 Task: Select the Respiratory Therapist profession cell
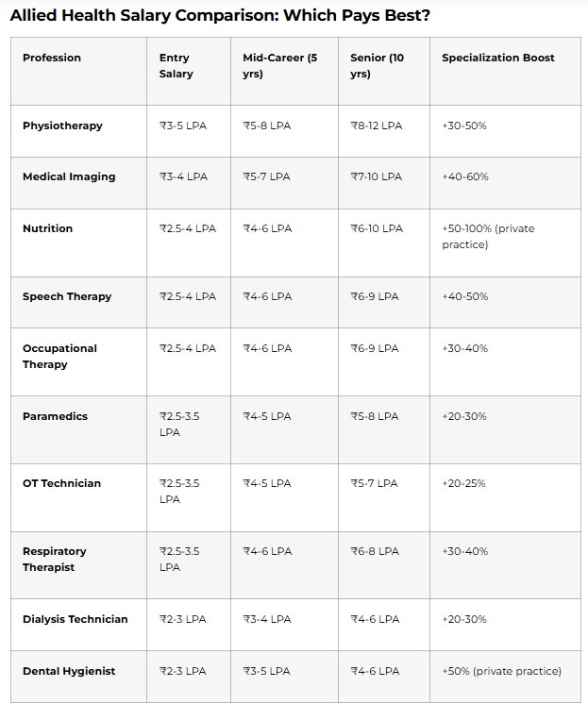[x=55, y=560]
